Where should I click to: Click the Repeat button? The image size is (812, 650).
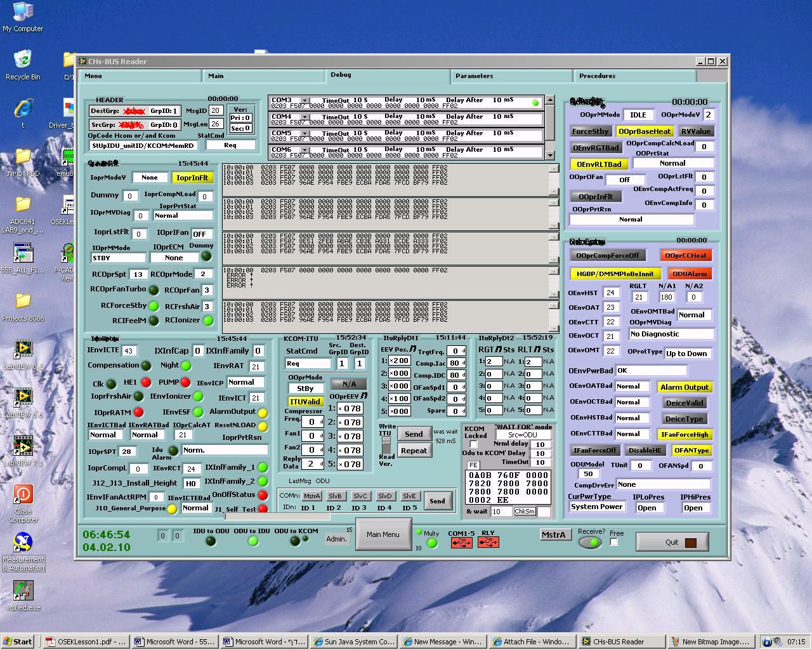coord(414,451)
